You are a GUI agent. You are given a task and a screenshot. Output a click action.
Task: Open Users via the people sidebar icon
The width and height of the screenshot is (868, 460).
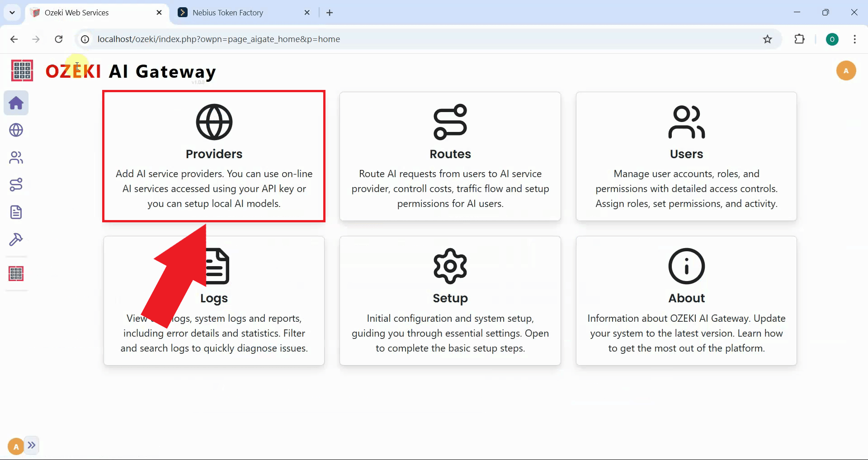(x=16, y=157)
